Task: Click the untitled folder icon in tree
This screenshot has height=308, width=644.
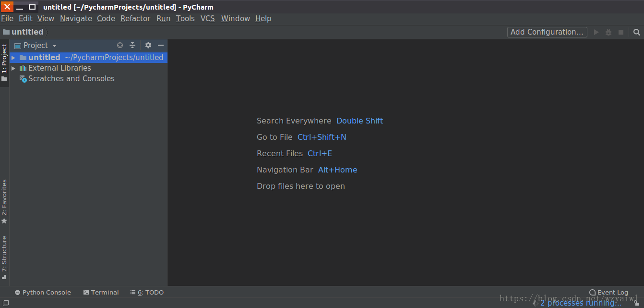Action: pos(23,57)
